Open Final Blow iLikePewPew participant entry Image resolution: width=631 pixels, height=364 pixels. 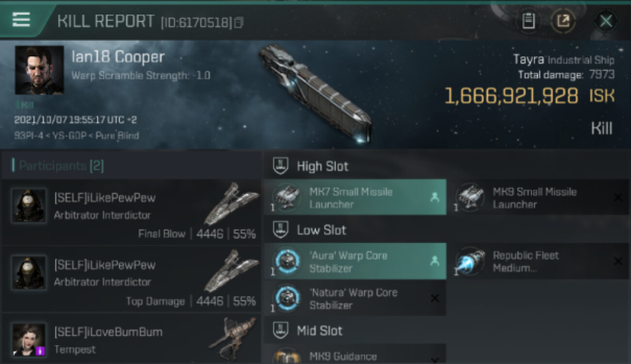click(132, 212)
